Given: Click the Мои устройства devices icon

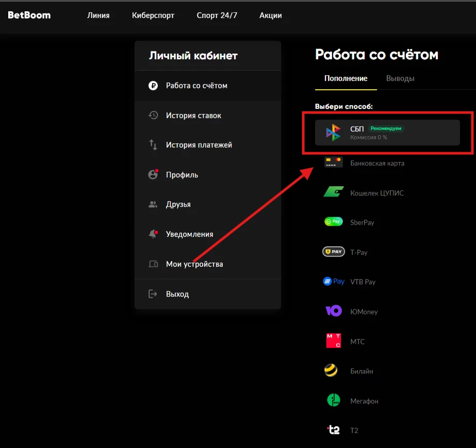Looking at the screenshot, I should [153, 264].
